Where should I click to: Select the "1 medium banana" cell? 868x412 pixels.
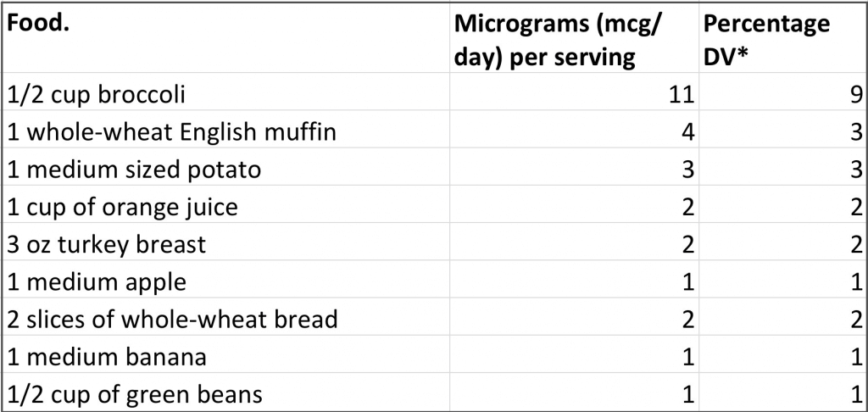click(x=225, y=357)
